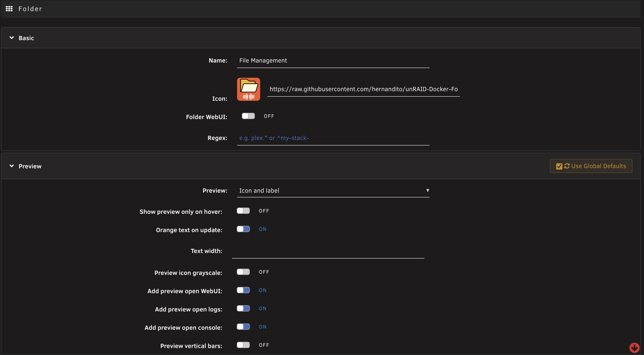Click the grid icon beside Folder title
Viewport: 644px width, 355px height.
tap(9, 9)
